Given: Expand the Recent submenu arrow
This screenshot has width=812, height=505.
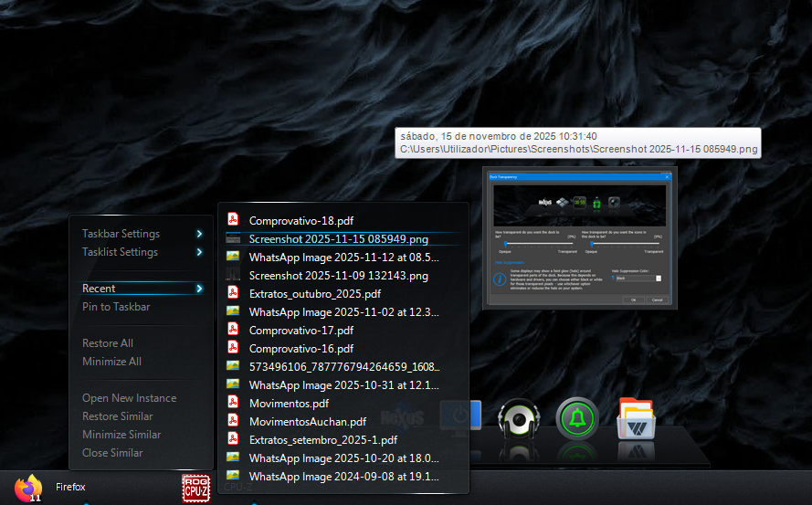Looking at the screenshot, I should pyautogui.click(x=199, y=289).
